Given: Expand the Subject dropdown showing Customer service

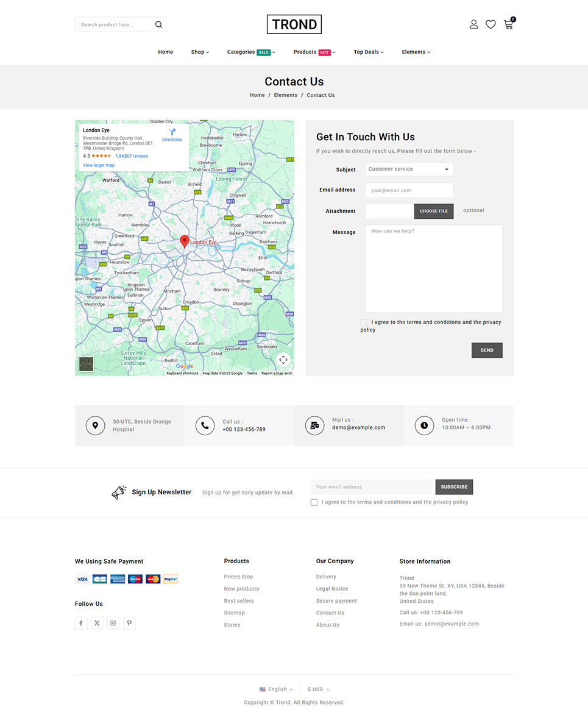Looking at the screenshot, I should point(409,169).
